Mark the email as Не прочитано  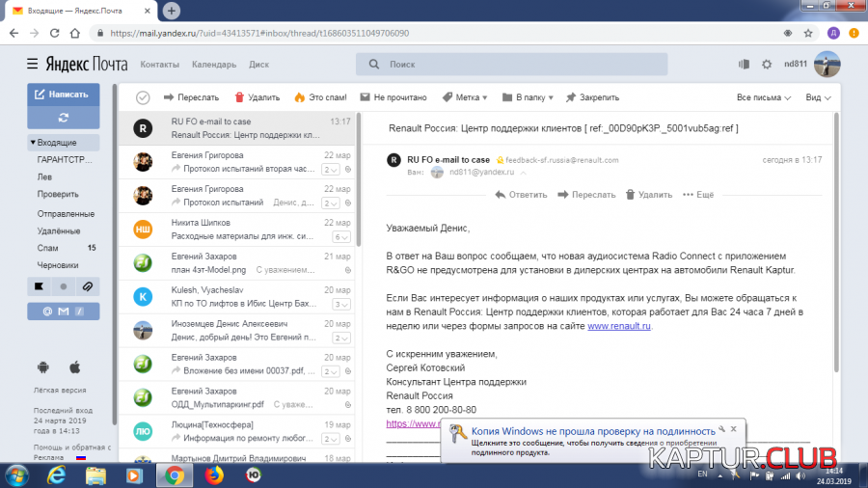[x=393, y=97]
